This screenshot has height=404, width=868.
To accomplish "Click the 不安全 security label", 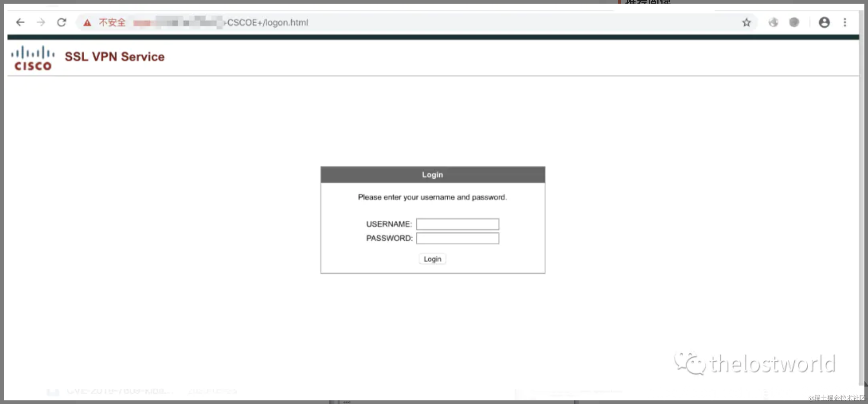I will click(x=112, y=23).
